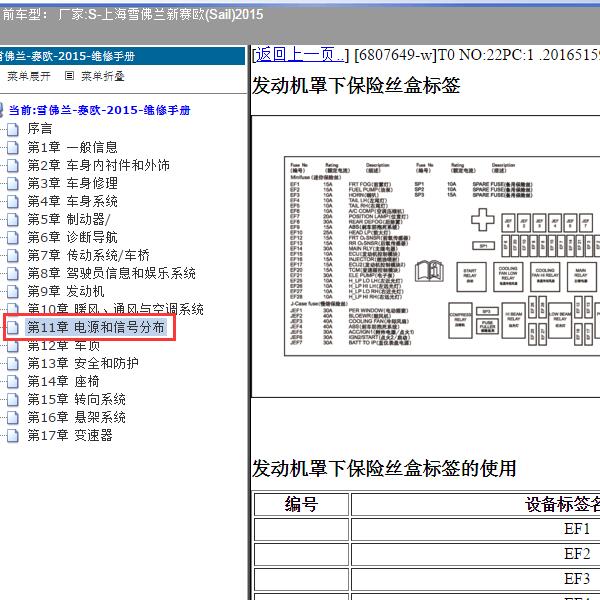Image resolution: width=600 pixels, height=600 pixels.
Task: Open 第6章 诊断导航
Action: pyautogui.click(x=73, y=237)
